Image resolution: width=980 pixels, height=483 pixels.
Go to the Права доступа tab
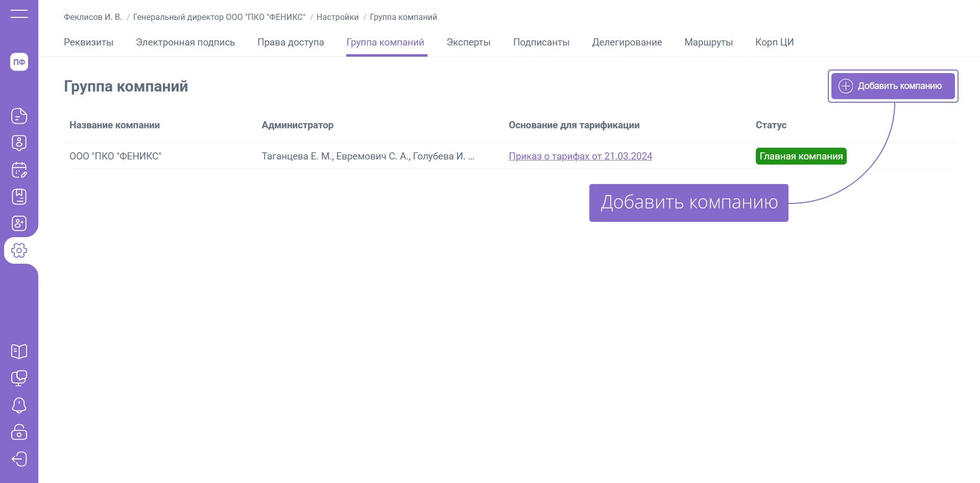[x=291, y=42]
